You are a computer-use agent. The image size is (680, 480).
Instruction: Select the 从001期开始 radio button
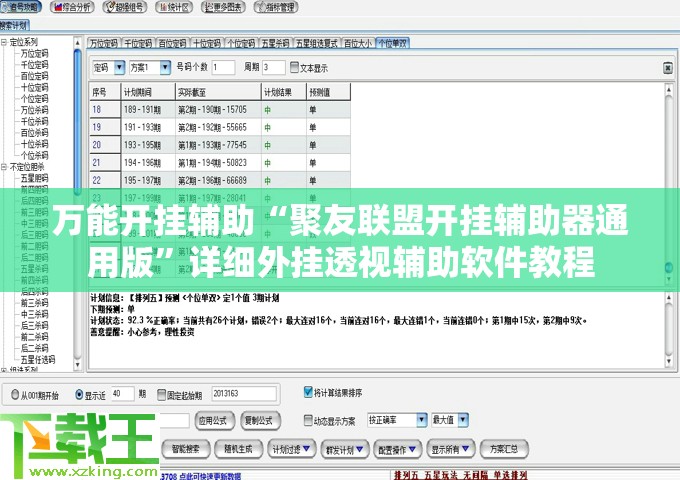point(15,395)
